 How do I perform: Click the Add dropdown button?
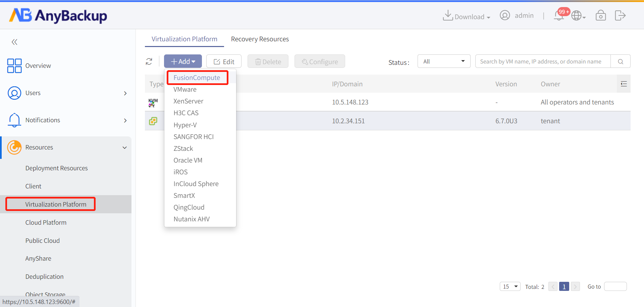(183, 61)
